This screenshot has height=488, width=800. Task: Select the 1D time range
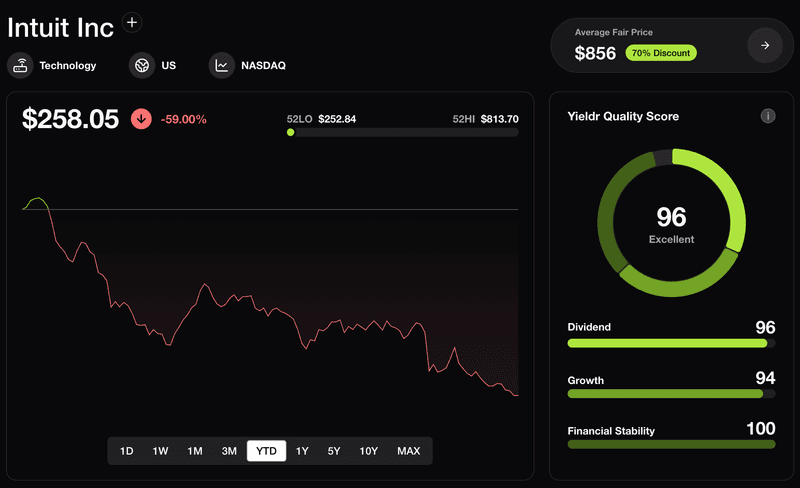[127, 451]
